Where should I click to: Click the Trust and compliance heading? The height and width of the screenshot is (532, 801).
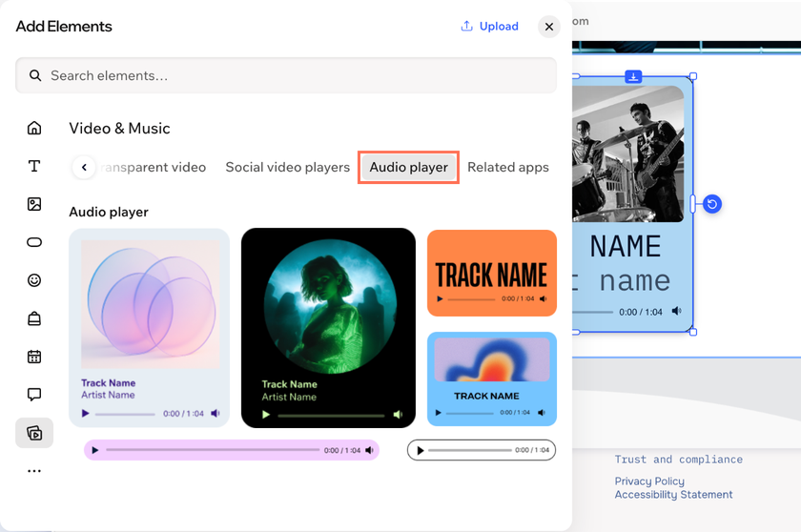(x=678, y=460)
